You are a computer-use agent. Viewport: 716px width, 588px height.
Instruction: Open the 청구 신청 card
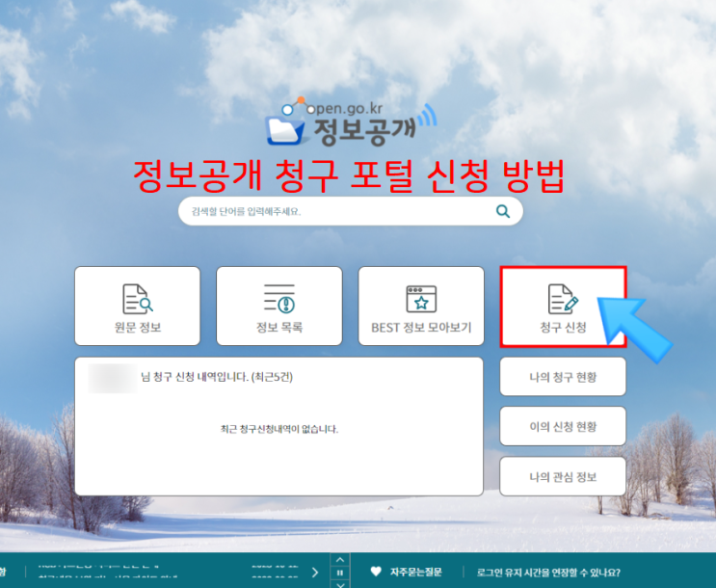click(x=563, y=307)
